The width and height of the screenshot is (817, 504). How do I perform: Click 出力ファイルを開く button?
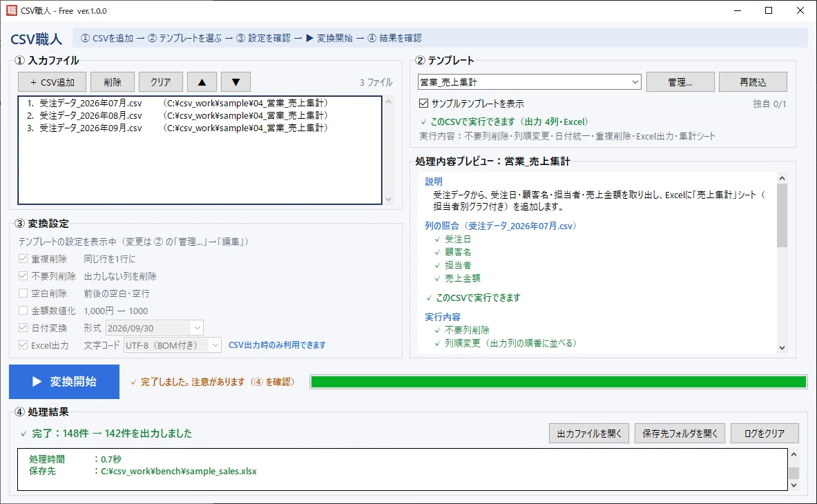[x=589, y=433]
